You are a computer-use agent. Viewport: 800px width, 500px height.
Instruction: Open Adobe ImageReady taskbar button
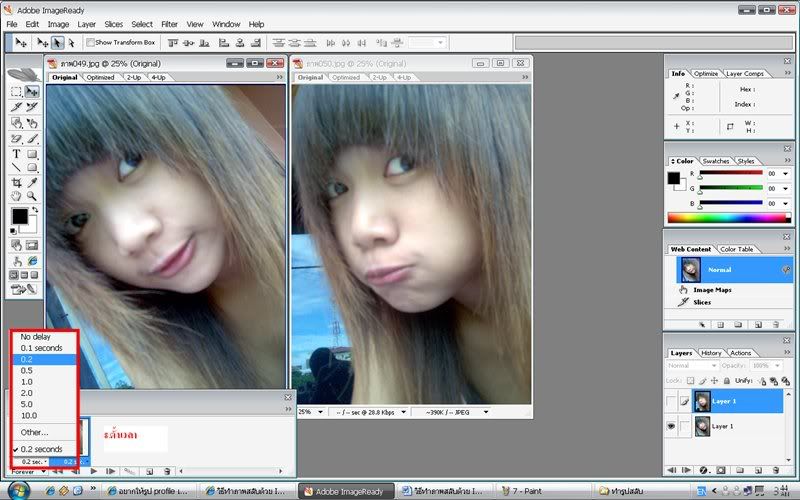pos(346,491)
